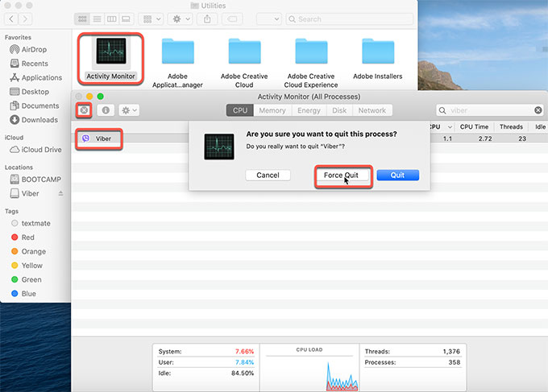Image resolution: width=548 pixels, height=392 pixels.
Task: Toggle sort arrow on % CPU column
Action: [450, 127]
